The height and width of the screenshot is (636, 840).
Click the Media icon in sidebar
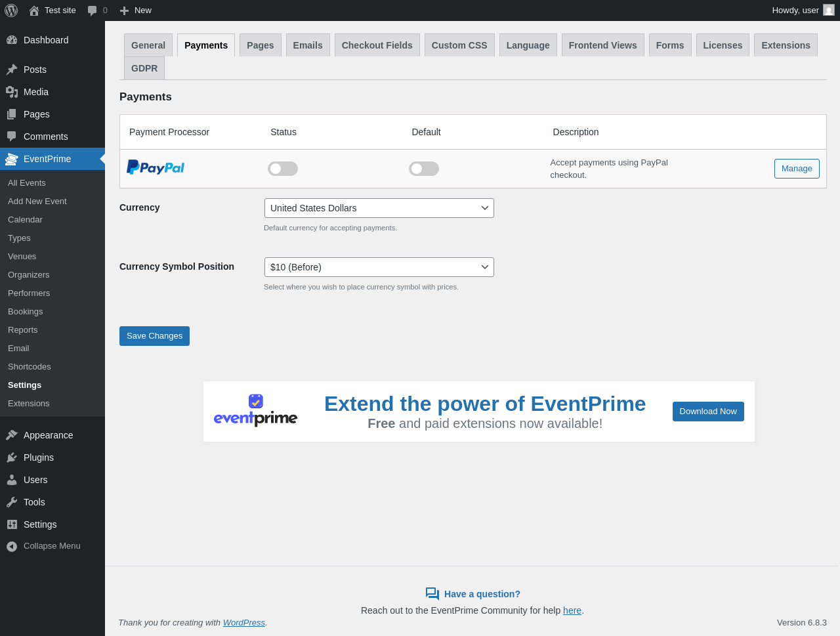tap(12, 92)
